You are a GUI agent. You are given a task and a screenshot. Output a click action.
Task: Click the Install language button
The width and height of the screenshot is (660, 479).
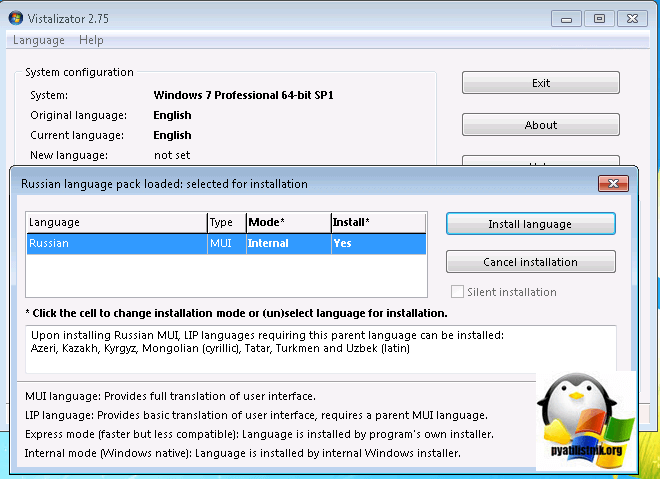(x=530, y=224)
